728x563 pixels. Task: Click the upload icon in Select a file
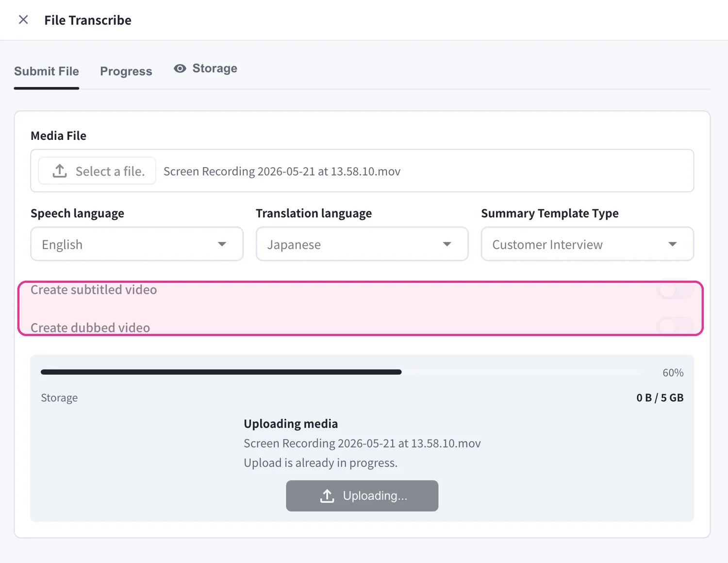tap(60, 171)
